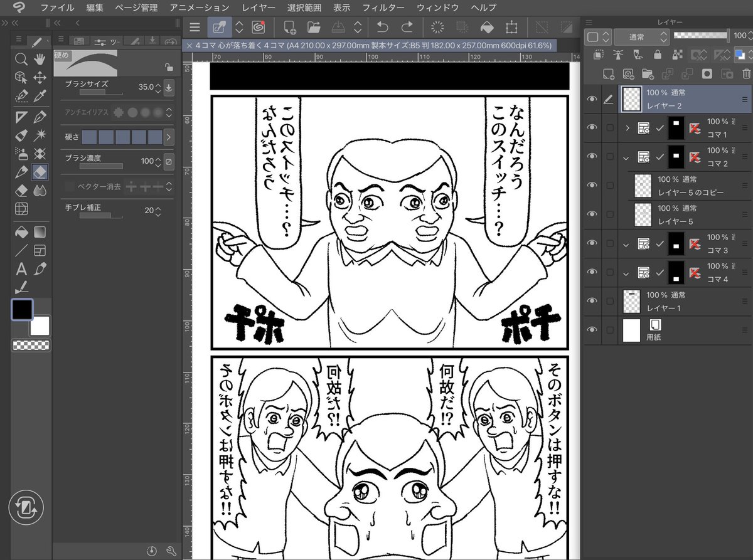
Task: Adjust layer opacity 100 stepper
Action: (750, 36)
